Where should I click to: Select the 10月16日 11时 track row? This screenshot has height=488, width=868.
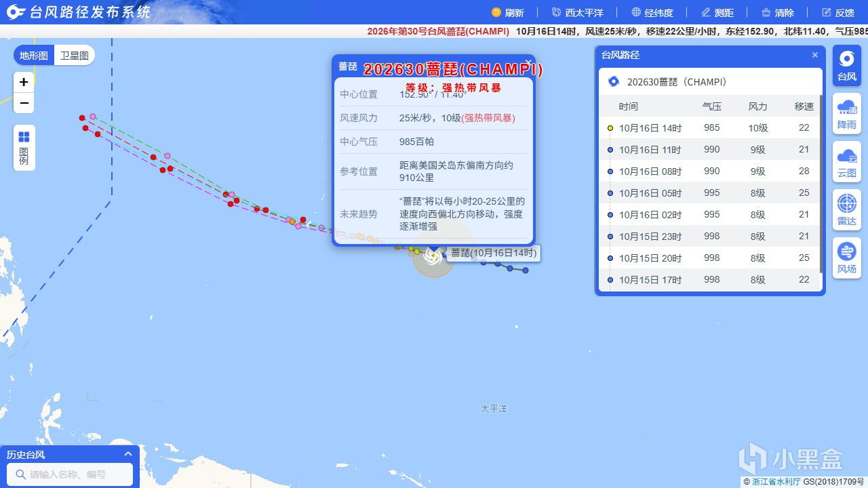709,149
